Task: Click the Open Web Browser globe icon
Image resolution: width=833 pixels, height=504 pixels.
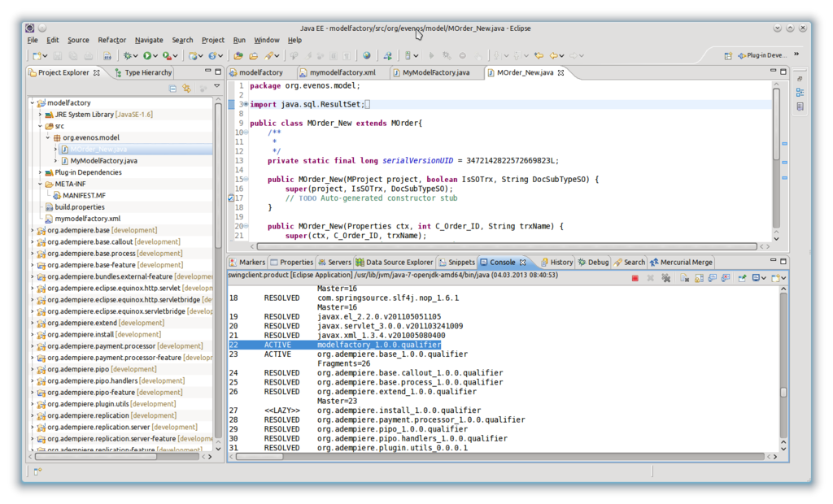Action: (367, 56)
